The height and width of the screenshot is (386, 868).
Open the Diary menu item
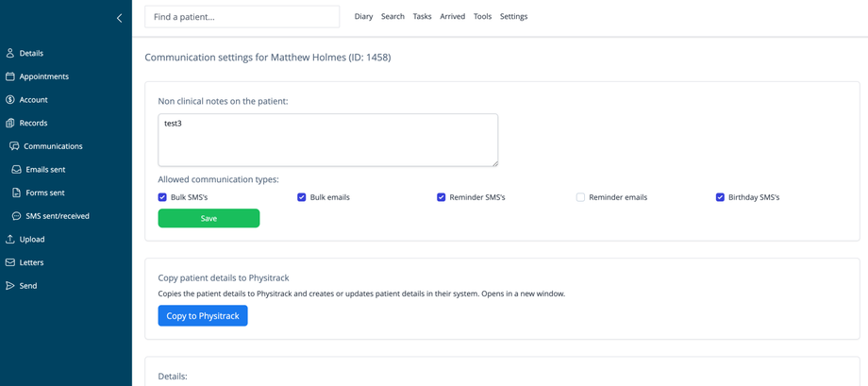363,17
